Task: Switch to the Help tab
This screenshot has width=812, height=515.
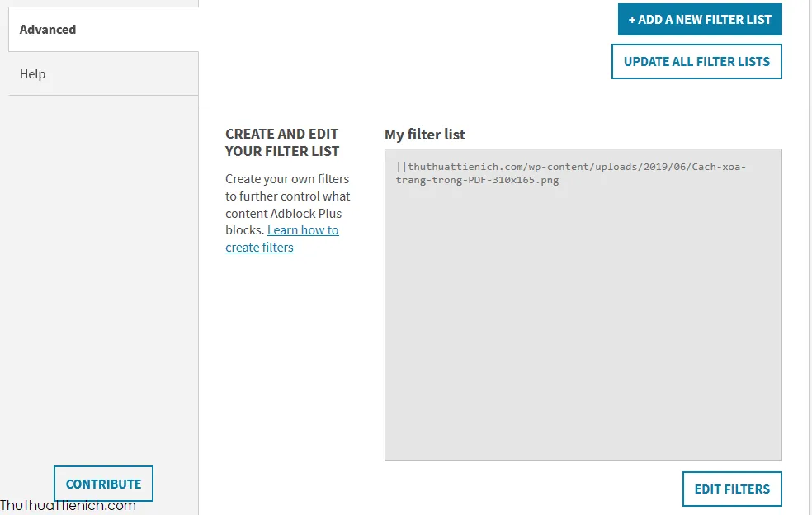Action: [103, 73]
